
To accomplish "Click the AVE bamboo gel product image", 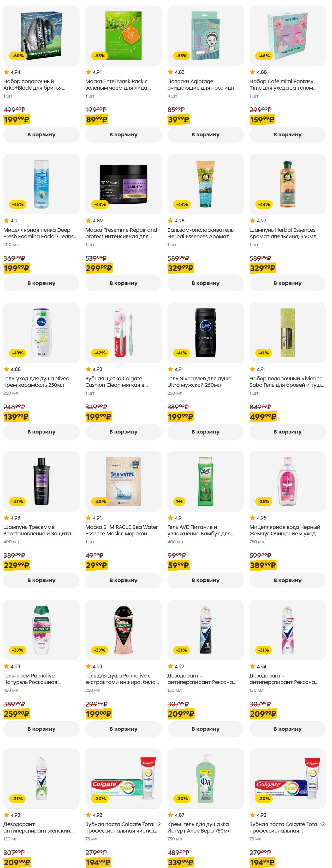I will [x=206, y=481].
